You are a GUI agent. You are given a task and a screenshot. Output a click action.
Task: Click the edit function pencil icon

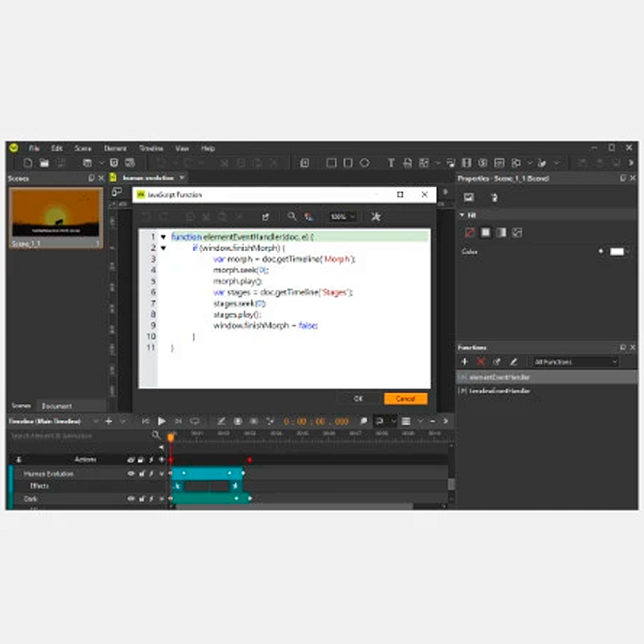coord(513,362)
